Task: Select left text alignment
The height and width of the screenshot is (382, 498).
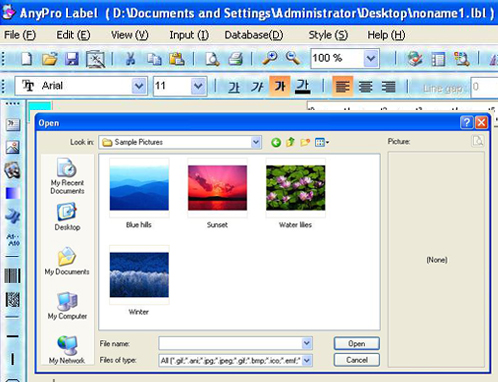Action: click(343, 87)
